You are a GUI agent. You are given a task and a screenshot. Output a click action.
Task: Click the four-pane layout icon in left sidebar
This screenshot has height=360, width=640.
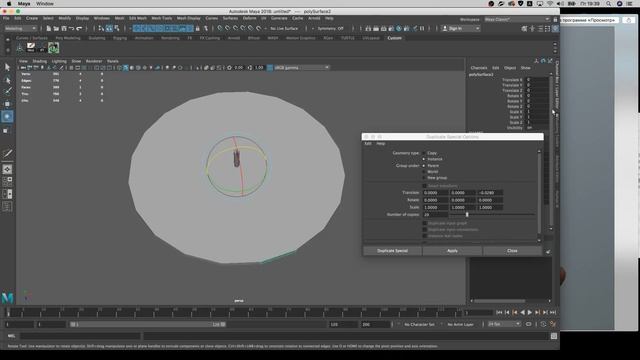(7, 181)
